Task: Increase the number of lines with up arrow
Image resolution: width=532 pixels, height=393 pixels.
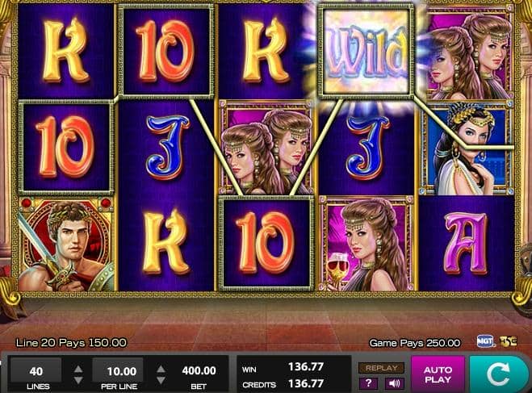Action: pyautogui.click(x=78, y=369)
